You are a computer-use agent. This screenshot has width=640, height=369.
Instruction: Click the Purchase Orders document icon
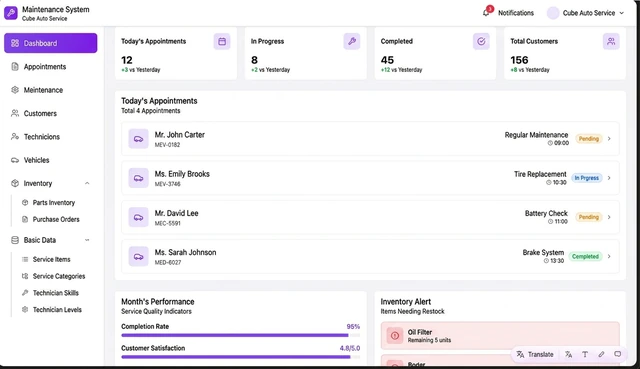pyautogui.click(x=25, y=219)
